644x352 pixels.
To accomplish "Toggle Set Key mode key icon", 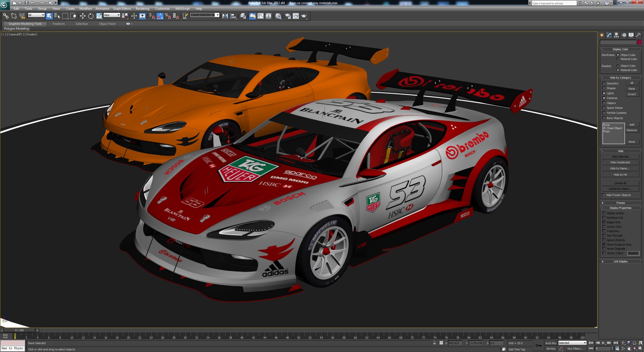I will tap(539, 346).
